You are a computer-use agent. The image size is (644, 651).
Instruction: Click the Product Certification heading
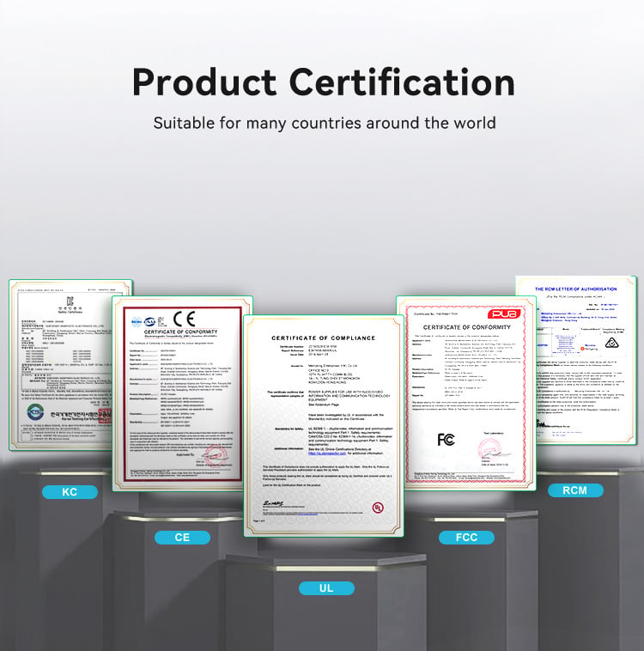[x=324, y=82]
